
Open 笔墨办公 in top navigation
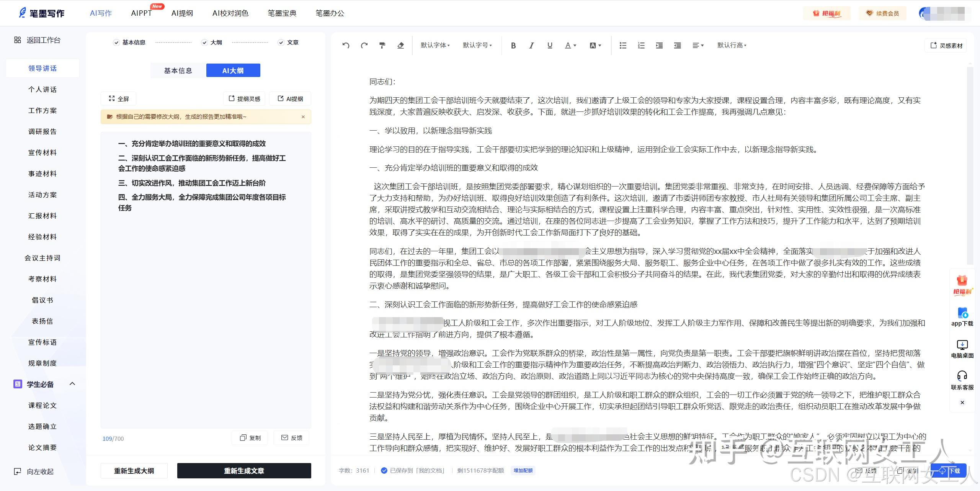click(330, 13)
